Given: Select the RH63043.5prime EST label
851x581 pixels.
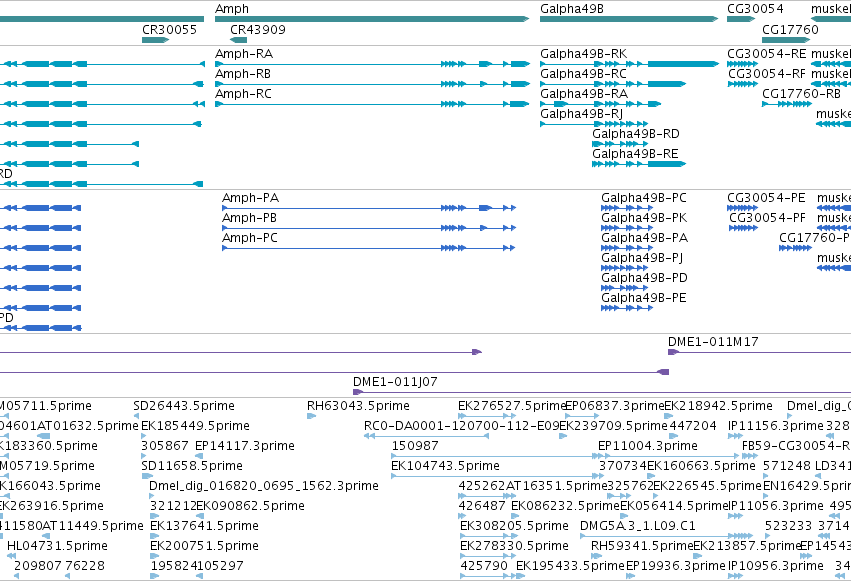Looking at the screenshot, I should (358, 406).
